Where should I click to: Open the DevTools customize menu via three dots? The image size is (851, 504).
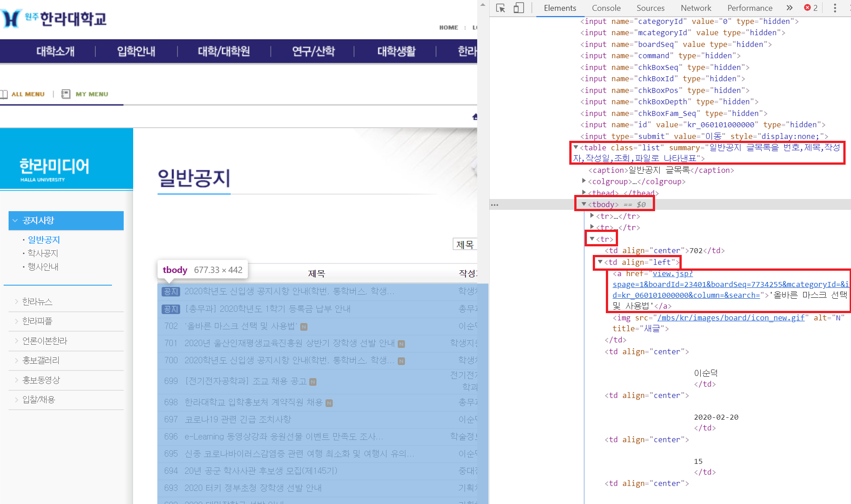(835, 8)
